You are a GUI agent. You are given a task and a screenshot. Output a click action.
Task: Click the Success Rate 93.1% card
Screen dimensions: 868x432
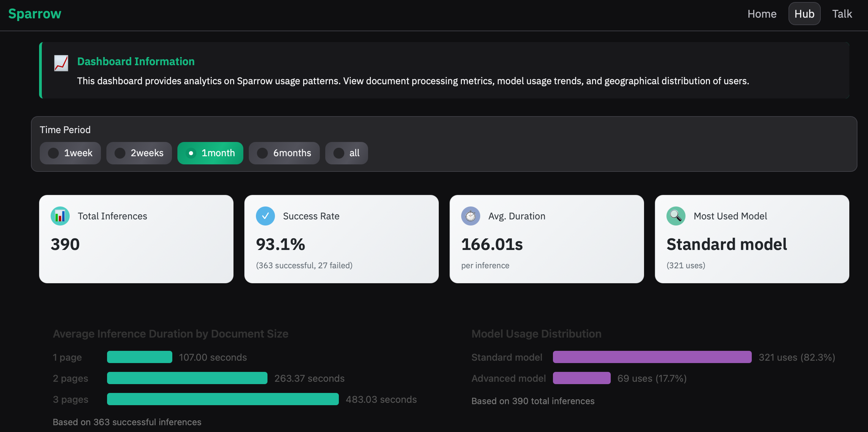click(x=341, y=239)
